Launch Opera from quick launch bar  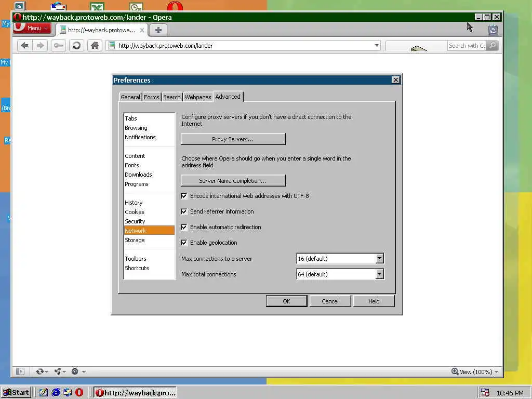coord(79,393)
